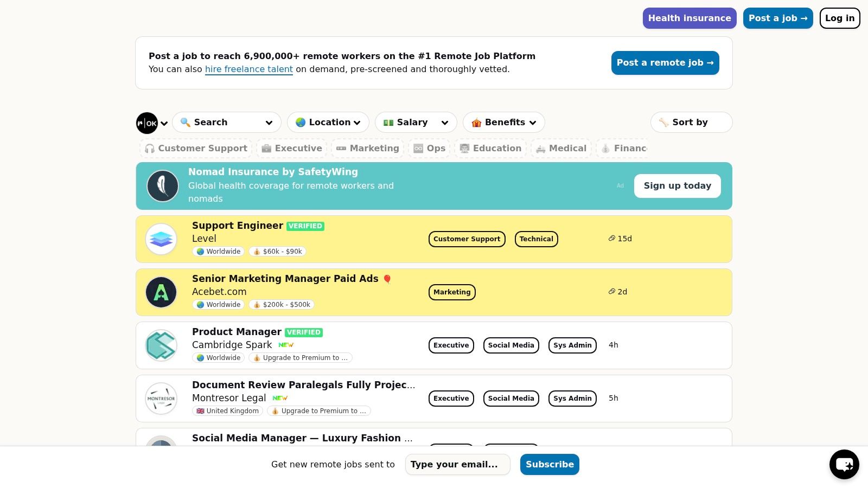The image size is (868, 488).
Task: Click the Health insurance button
Action: 690,18
